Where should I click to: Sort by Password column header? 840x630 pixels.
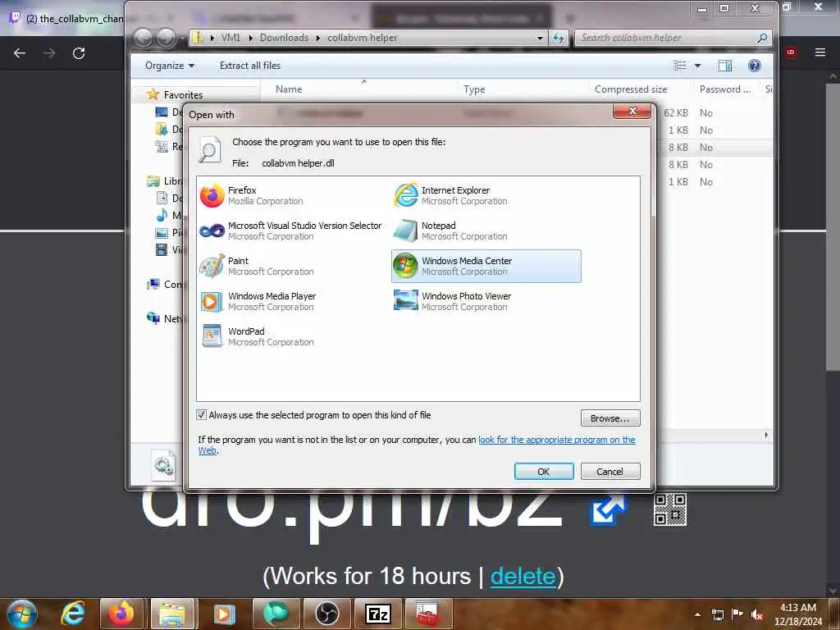click(x=725, y=89)
